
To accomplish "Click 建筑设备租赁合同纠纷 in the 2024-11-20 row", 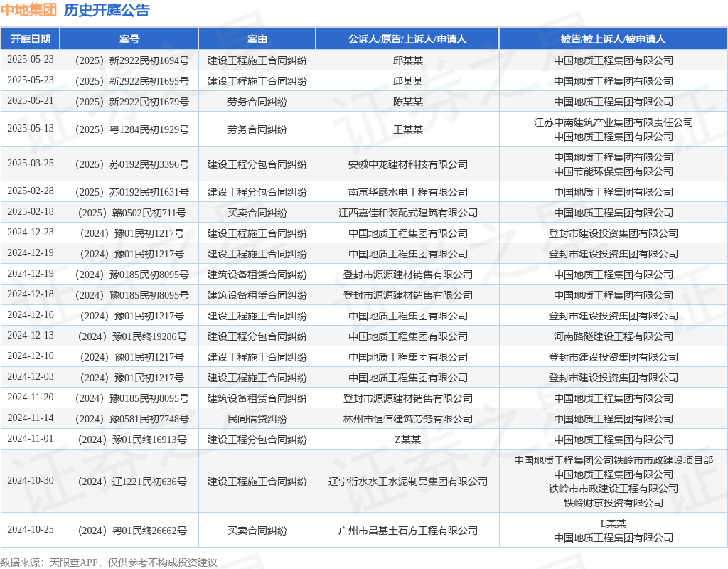I will coord(257,398).
